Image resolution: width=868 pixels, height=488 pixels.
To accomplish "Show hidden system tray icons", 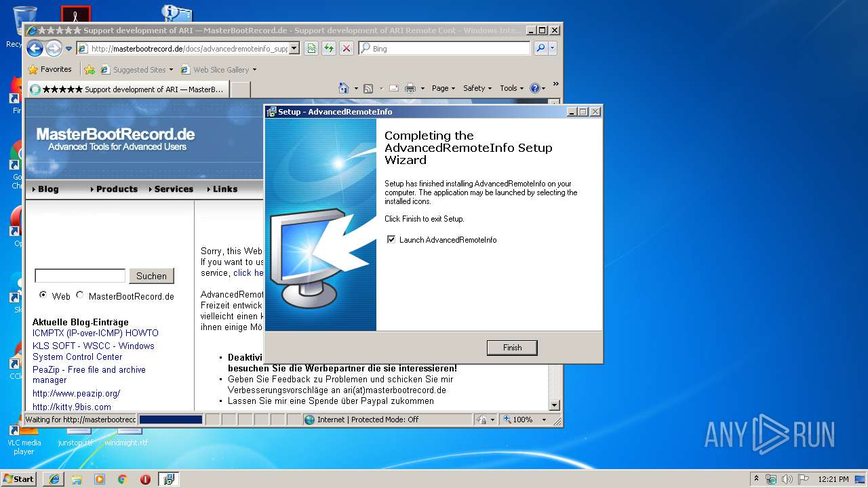I will [x=757, y=479].
